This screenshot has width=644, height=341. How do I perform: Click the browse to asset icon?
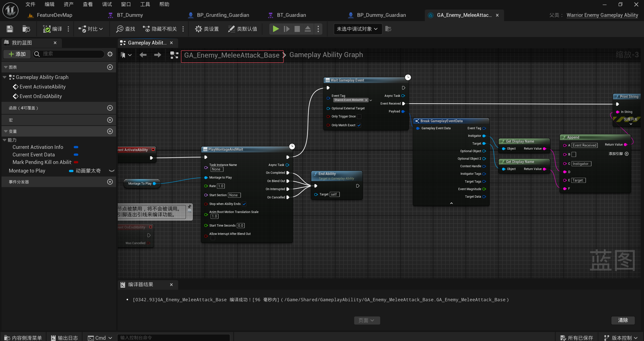pyautogui.click(x=26, y=29)
